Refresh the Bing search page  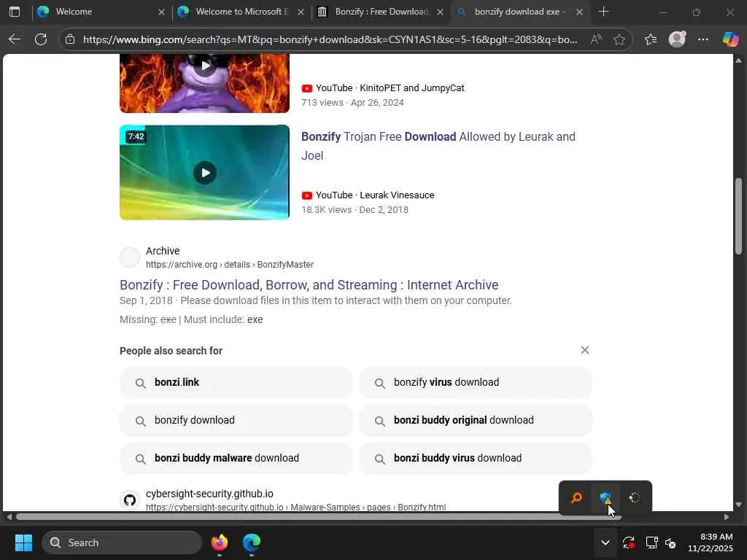pos(41,39)
